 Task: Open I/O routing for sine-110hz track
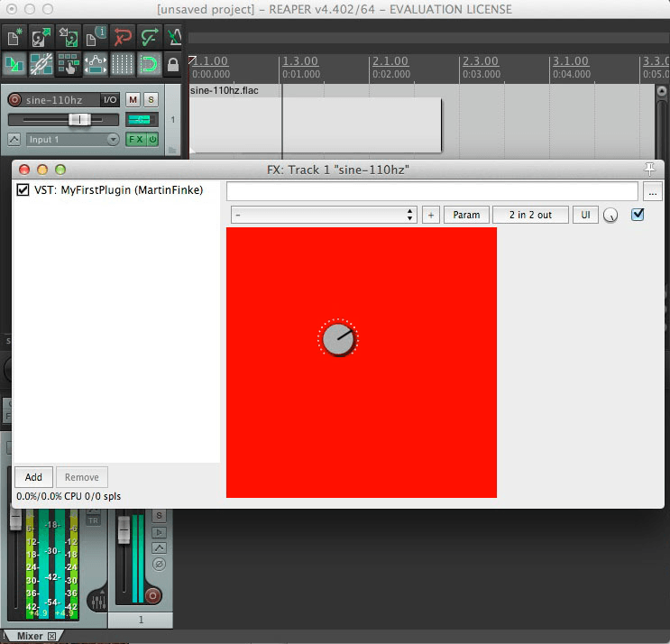tap(110, 100)
